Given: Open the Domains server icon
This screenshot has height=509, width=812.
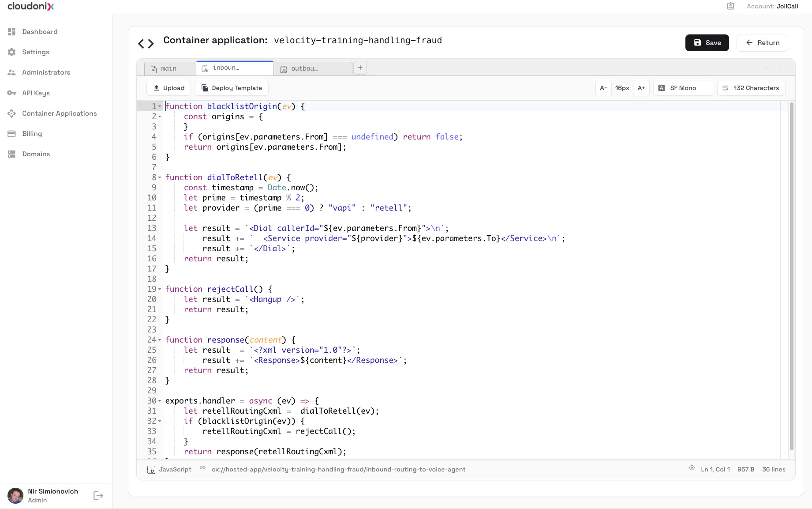Looking at the screenshot, I should coord(11,154).
